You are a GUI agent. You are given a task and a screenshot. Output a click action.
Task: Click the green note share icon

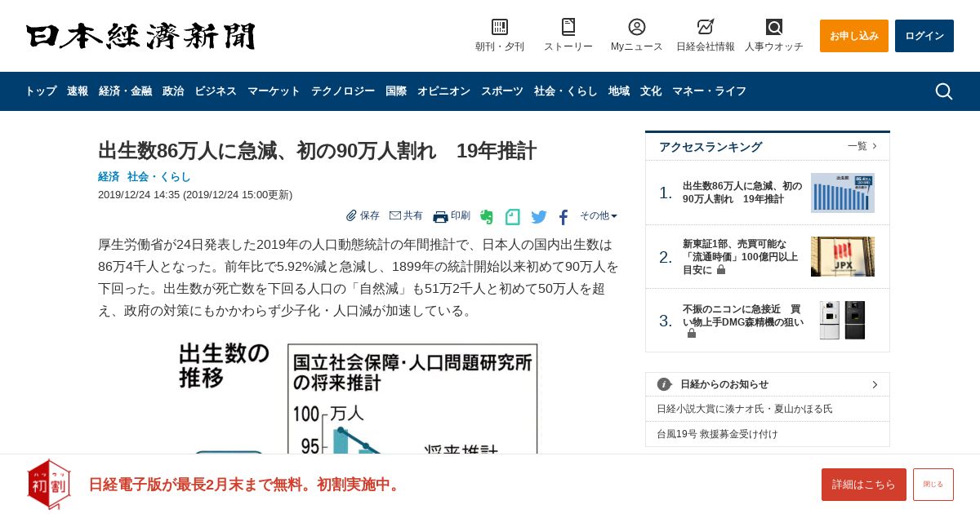(x=513, y=217)
